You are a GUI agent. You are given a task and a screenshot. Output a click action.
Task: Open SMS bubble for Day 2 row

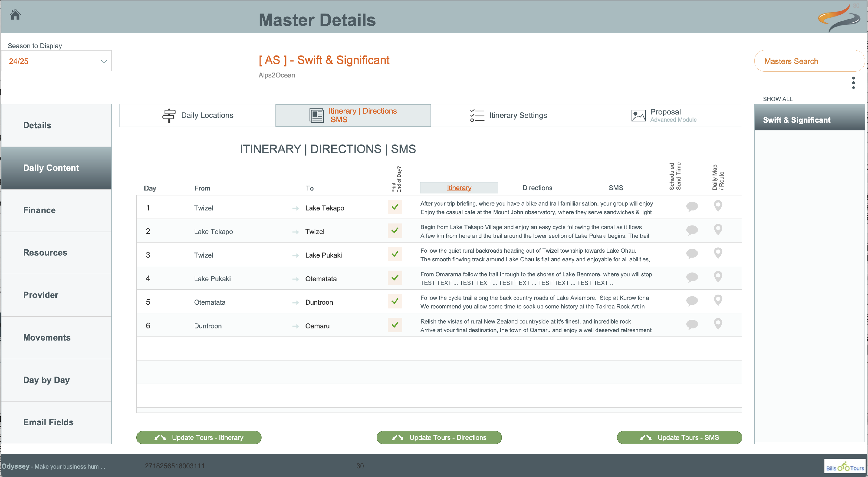[x=692, y=230]
